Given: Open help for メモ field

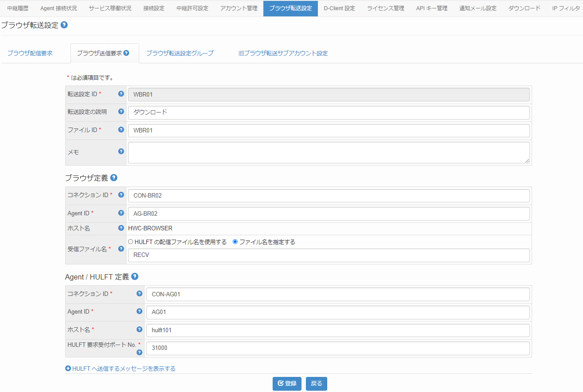Looking at the screenshot, I should pyautogui.click(x=121, y=151).
